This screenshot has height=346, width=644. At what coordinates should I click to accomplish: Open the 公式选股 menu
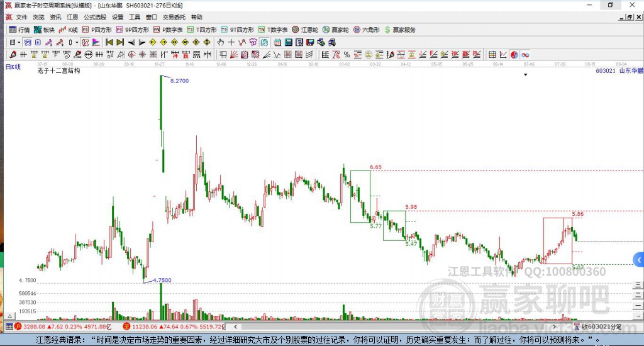tap(95, 17)
